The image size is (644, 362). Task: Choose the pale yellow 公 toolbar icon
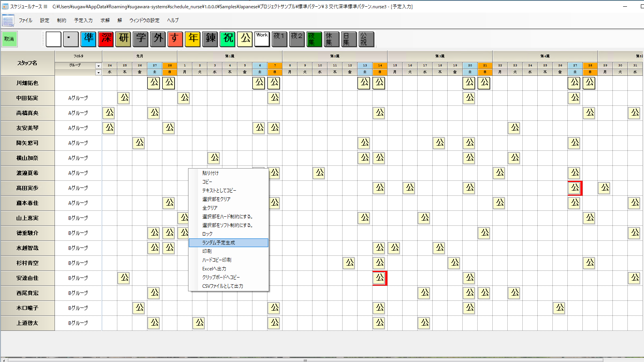tap(245, 39)
